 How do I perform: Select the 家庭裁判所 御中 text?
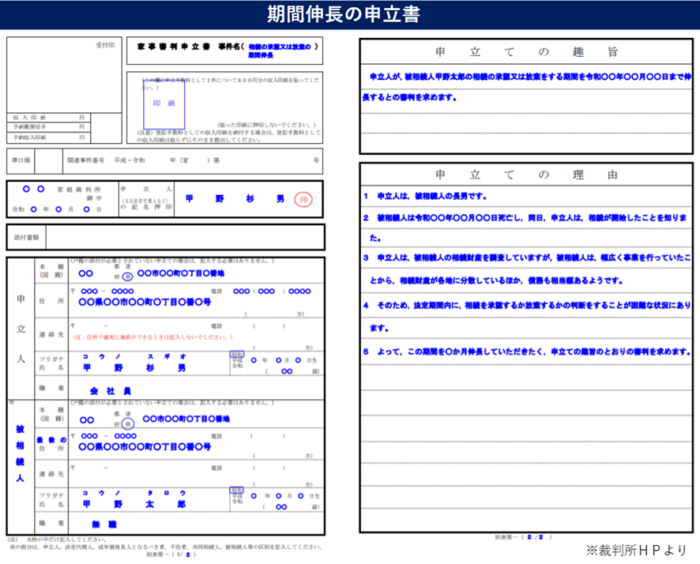tap(79, 193)
